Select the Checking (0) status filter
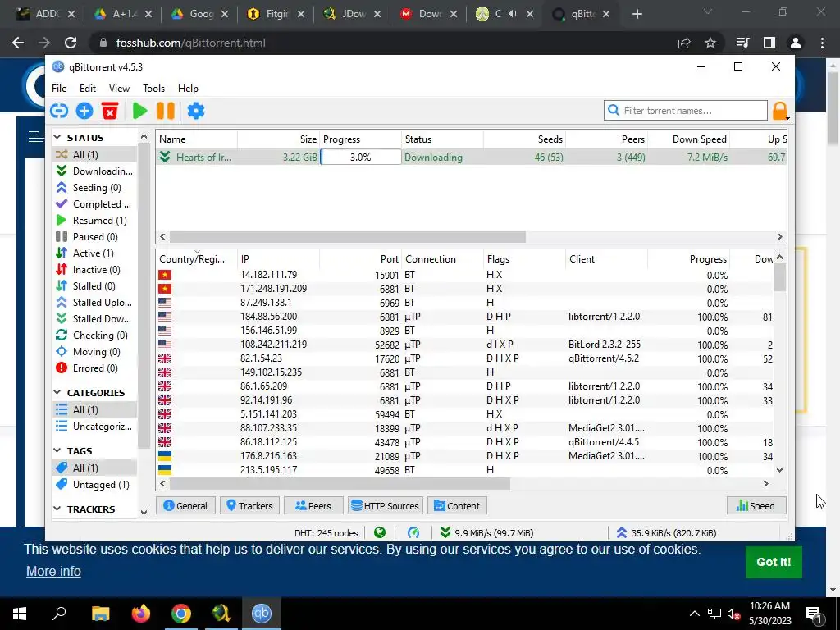This screenshot has width=840, height=630. (94, 336)
